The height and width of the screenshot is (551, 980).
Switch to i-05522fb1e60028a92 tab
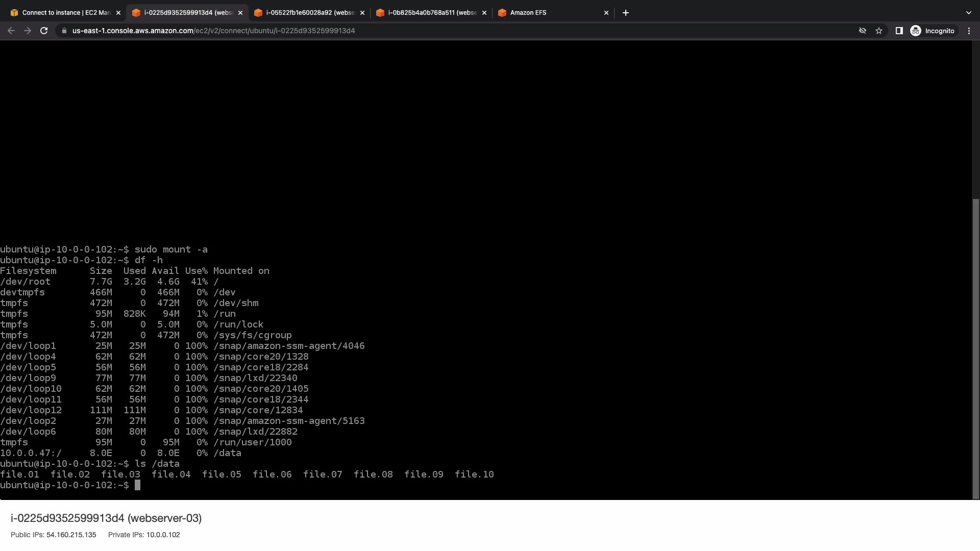(306, 13)
